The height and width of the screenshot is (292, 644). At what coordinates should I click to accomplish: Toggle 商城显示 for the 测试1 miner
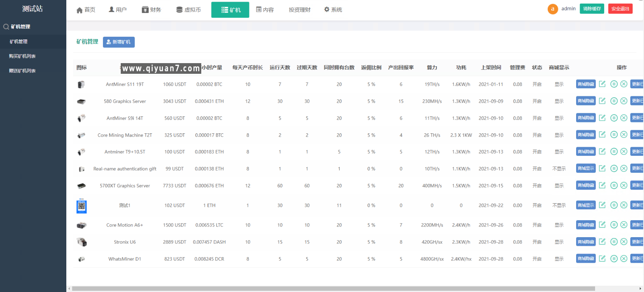[586, 205]
